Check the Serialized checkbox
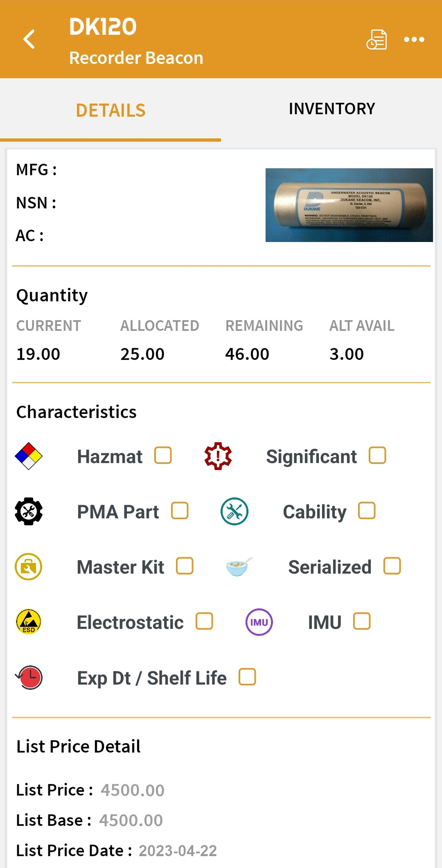The image size is (442, 868). (392, 566)
